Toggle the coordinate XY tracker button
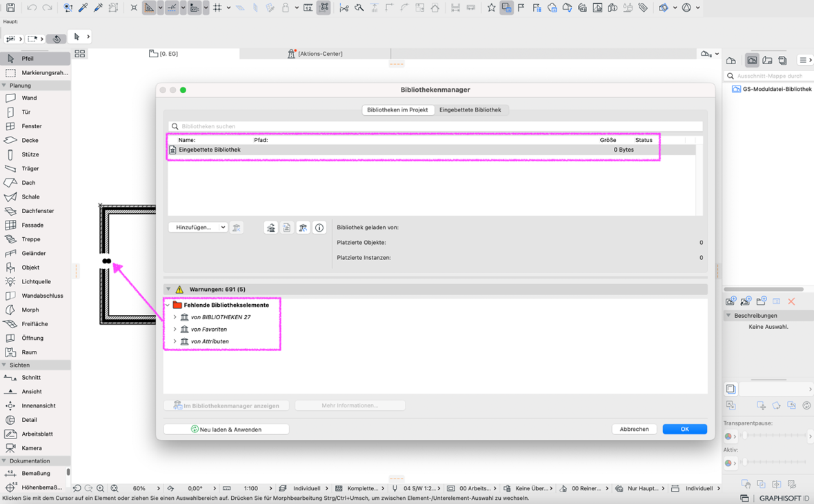Screen dimensions: 814x504 coord(195,8)
